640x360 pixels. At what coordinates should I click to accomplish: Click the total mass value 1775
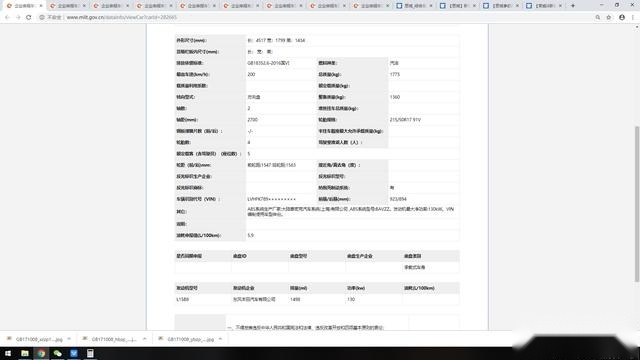pyautogui.click(x=395, y=74)
